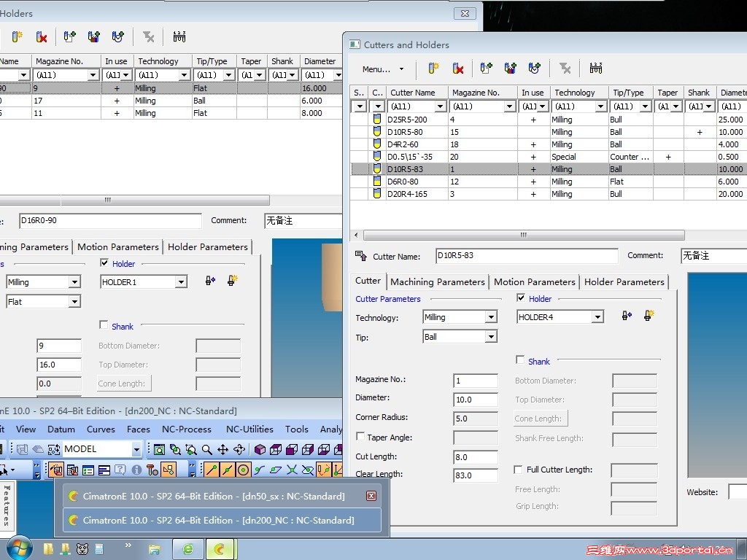Enable the Shank checkbox in the front window
The image size is (747, 560).
tap(520, 360)
